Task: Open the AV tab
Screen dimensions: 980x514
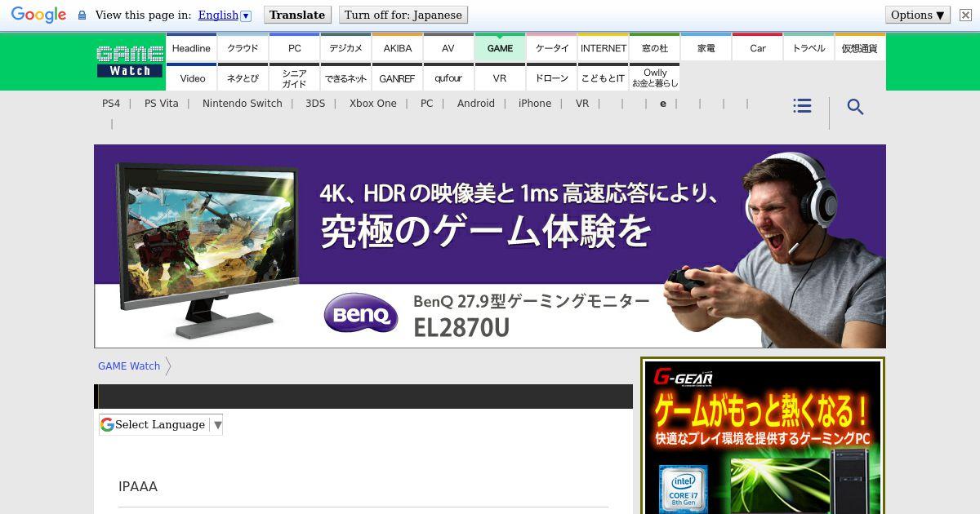Action: (448, 47)
